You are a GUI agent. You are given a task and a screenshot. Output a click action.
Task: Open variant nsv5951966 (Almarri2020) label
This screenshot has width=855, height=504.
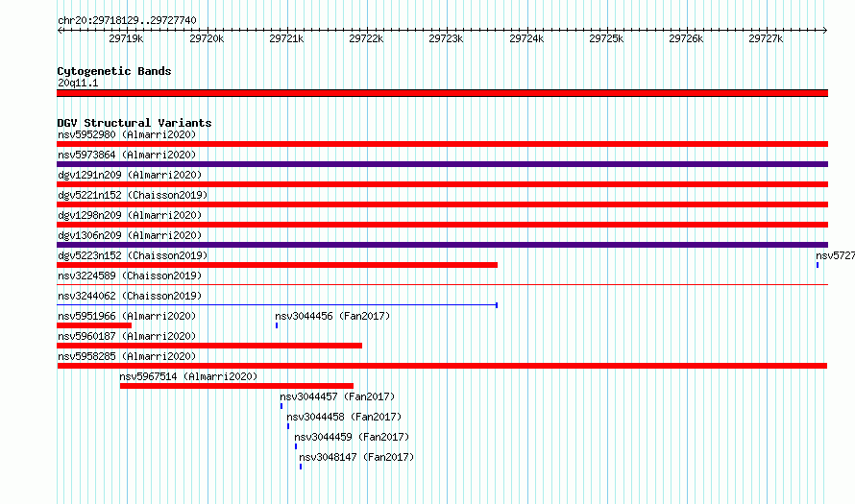tap(127, 316)
